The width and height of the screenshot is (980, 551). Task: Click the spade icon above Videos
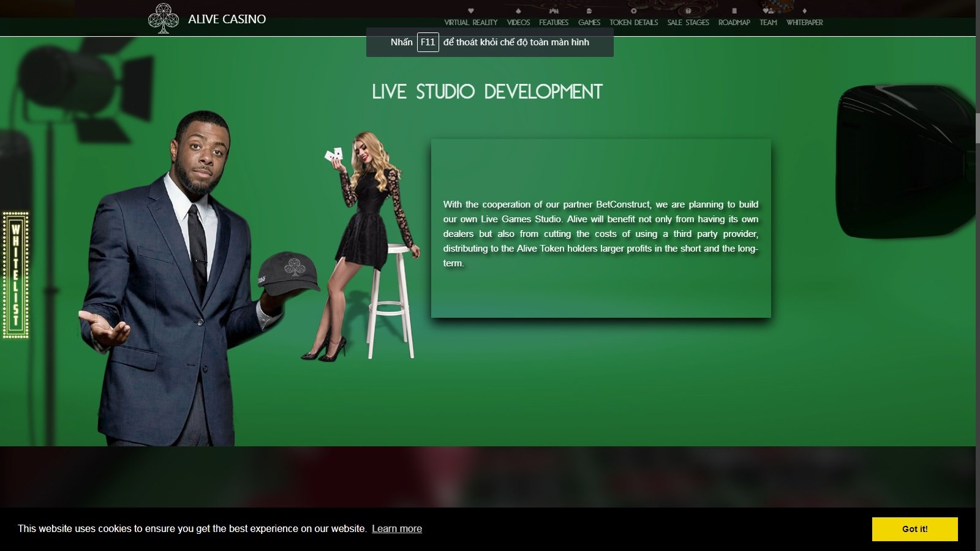518,11
